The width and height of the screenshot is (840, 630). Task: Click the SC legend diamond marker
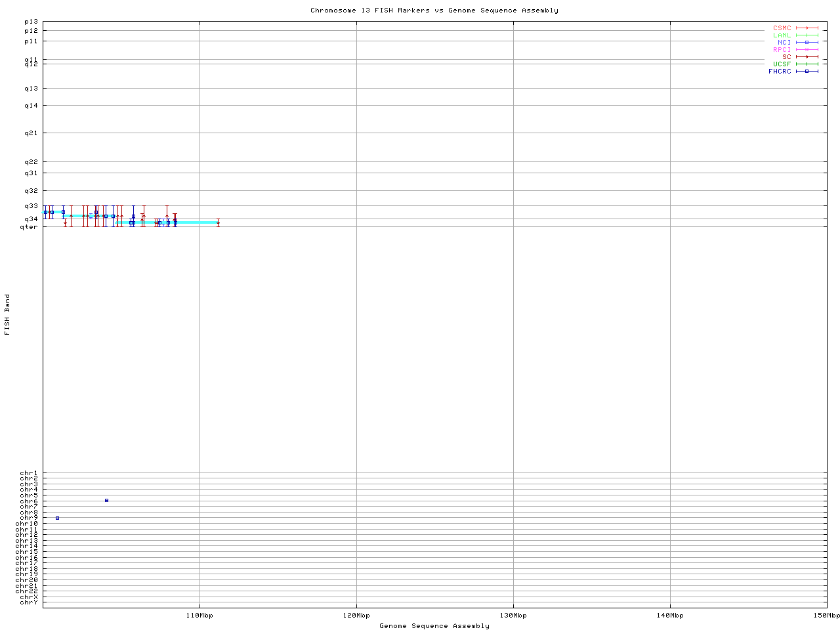[x=807, y=57]
